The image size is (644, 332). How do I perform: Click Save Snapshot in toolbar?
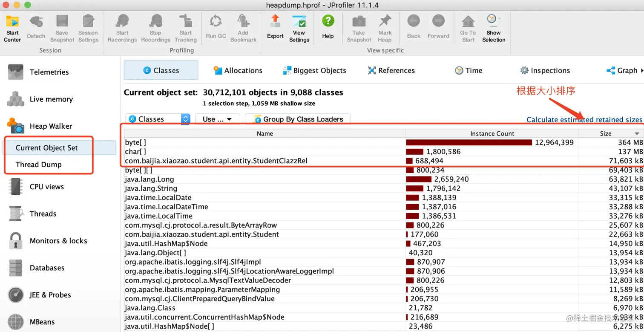click(62, 28)
